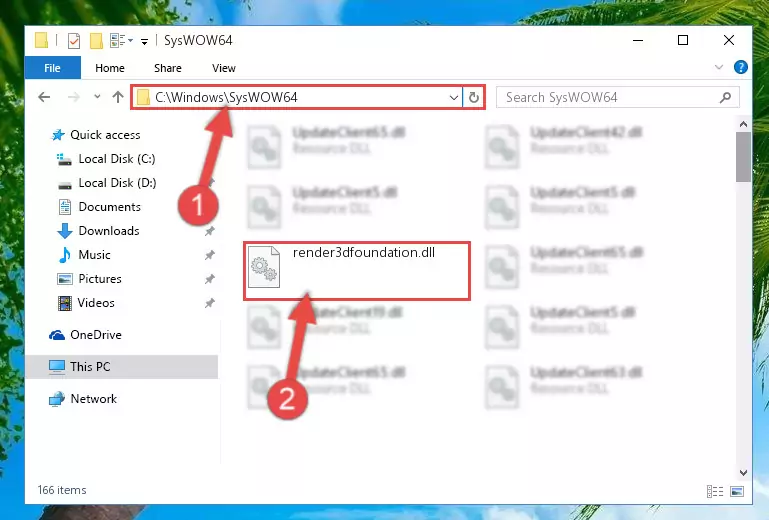Viewport: 769px width, 520px height.
Task: Select Quick access in navigation pane
Action: point(105,134)
